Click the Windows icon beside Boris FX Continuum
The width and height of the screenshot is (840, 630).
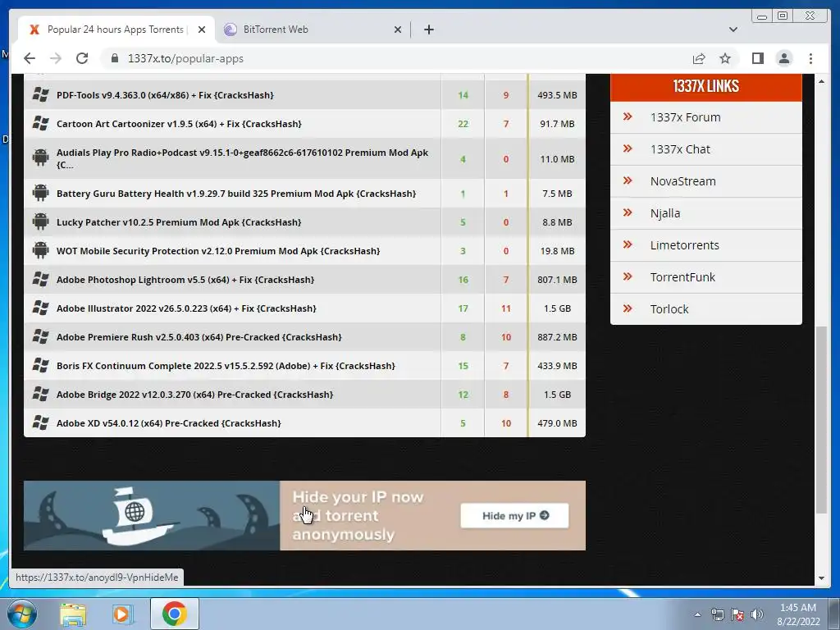[x=40, y=365]
